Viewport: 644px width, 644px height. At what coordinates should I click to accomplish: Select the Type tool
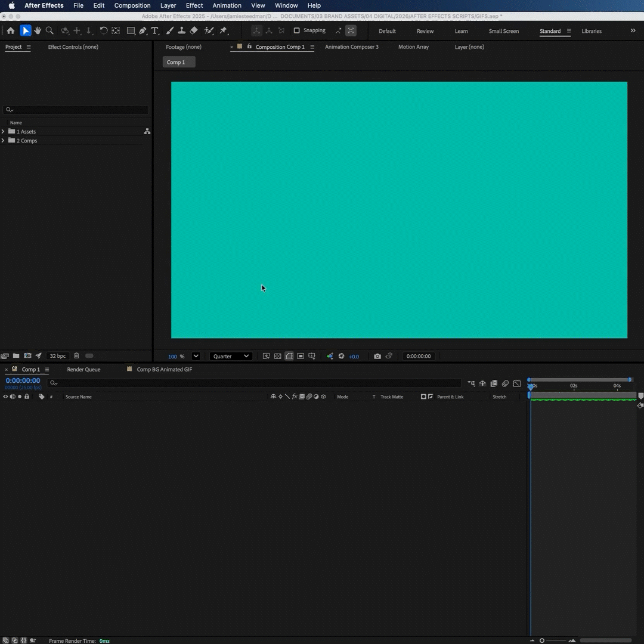coord(155,30)
